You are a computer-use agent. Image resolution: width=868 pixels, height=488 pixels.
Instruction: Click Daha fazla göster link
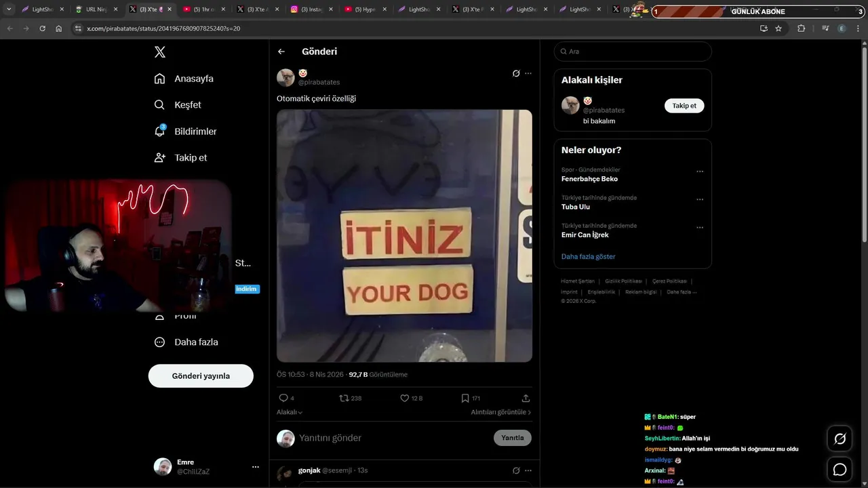tap(589, 257)
